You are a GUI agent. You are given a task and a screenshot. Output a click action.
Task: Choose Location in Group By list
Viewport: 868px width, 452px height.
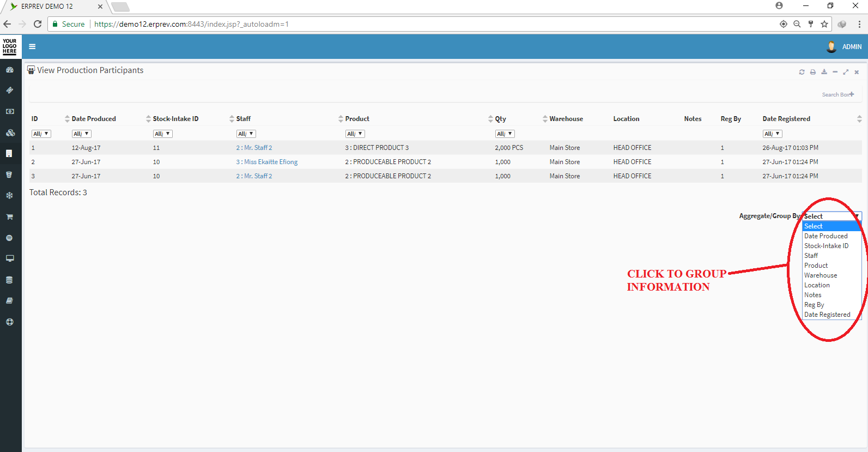click(831, 285)
